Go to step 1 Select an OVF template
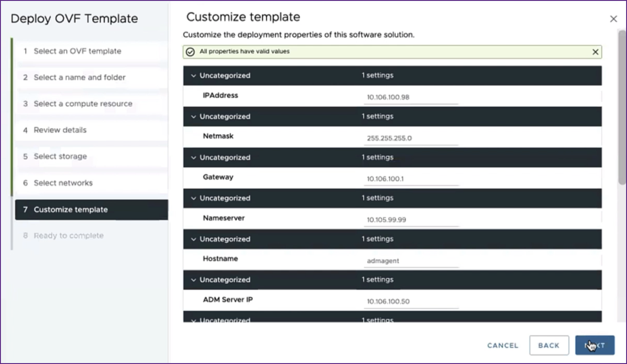 (77, 51)
